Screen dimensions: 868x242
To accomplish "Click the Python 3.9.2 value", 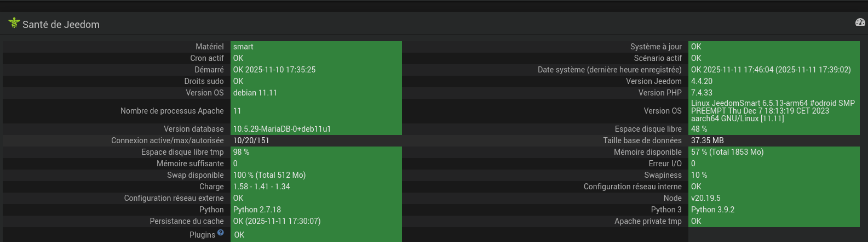I will click(x=712, y=210).
